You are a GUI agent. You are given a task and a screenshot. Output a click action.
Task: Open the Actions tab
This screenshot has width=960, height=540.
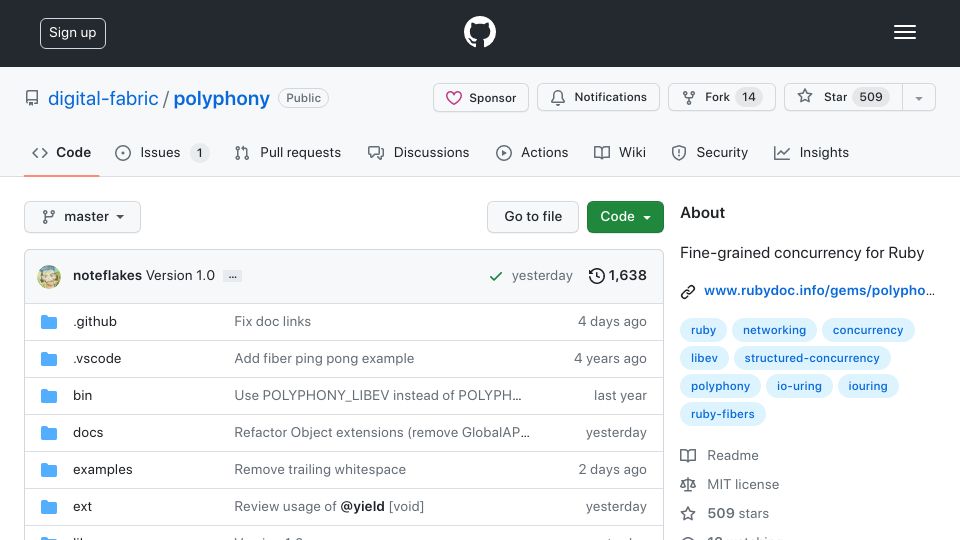point(532,152)
